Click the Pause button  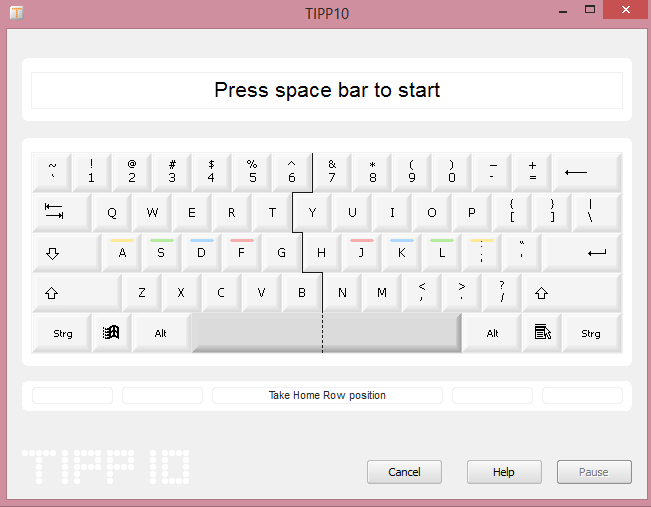coord(594,472)
